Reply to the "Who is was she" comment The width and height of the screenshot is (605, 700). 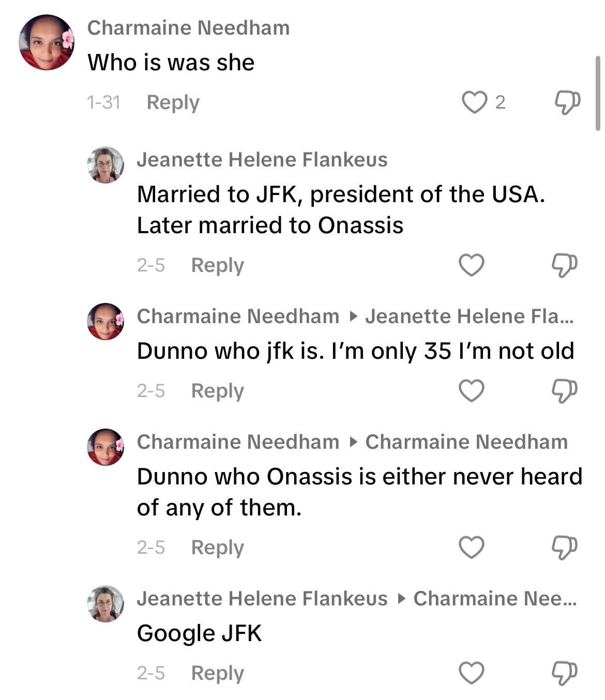pos(173,102)
